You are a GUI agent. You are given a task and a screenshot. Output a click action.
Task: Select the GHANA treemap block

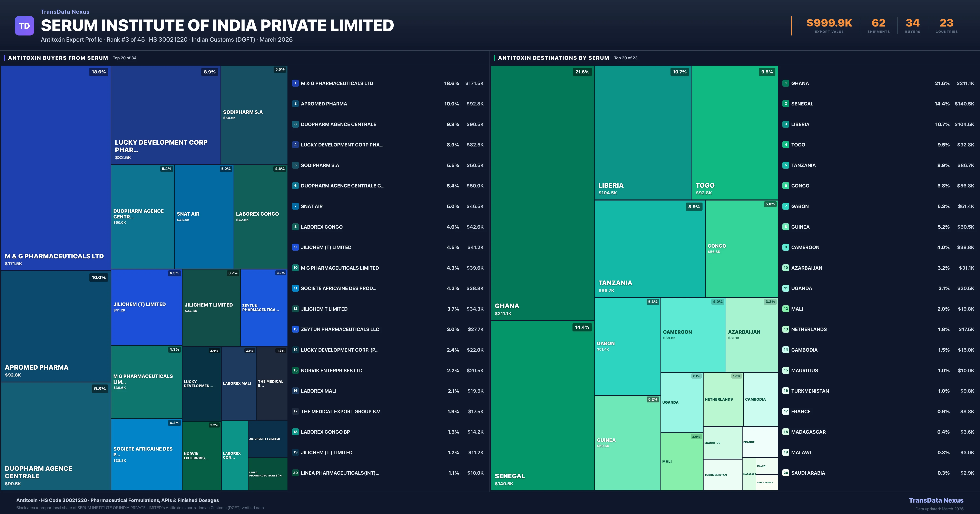542,190
